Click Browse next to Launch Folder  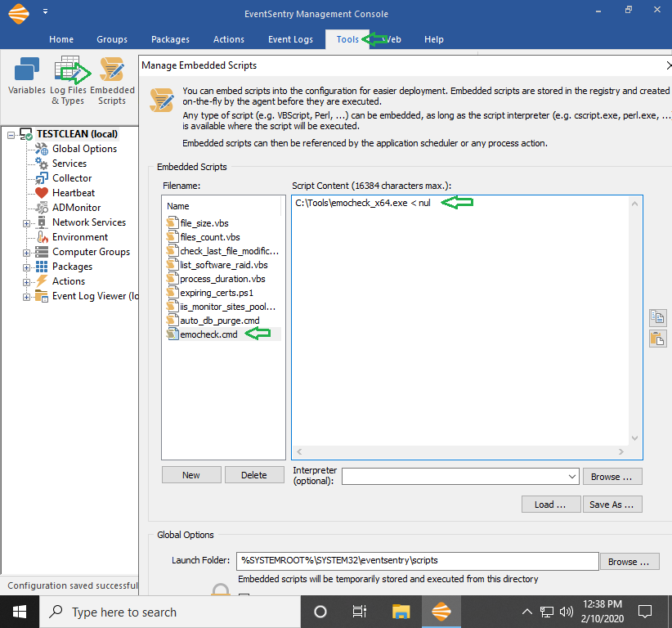pyautogui.click(x=629, y=562)
